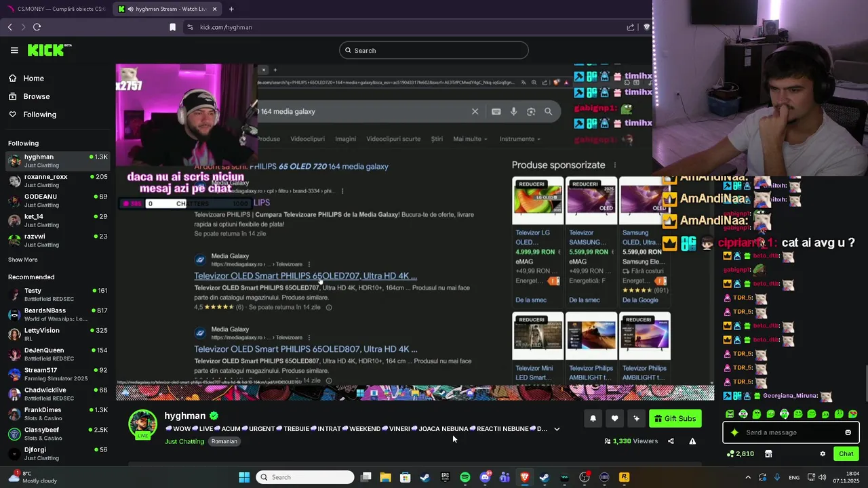Click the Gift Subs button

click(x=675, y=419)
